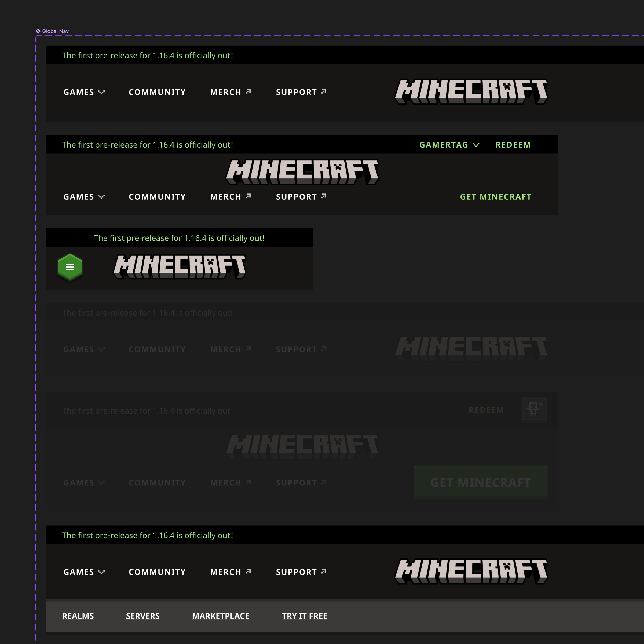Click the external-link arrow beside top MERCH
This screenshot has height=644, width=644.
tap(248, 91)
